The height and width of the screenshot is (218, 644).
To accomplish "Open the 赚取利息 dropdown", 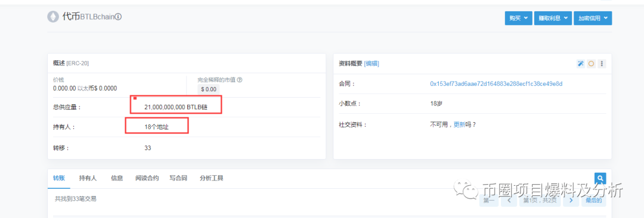I will [x=553, y=18].
